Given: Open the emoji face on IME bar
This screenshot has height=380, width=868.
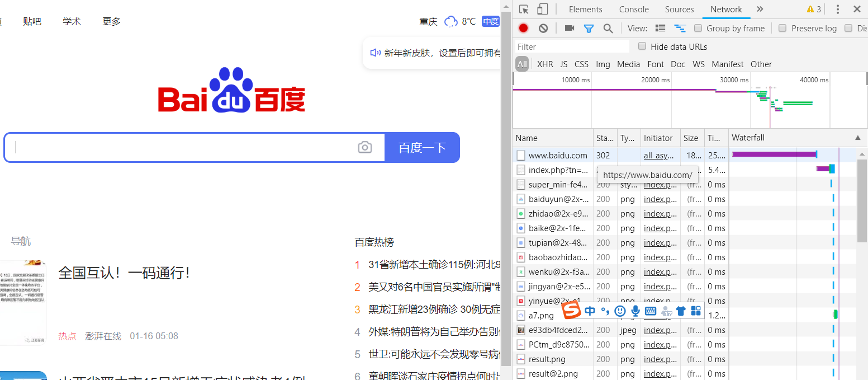Looking at the screenshot, I should click(620, 311).
